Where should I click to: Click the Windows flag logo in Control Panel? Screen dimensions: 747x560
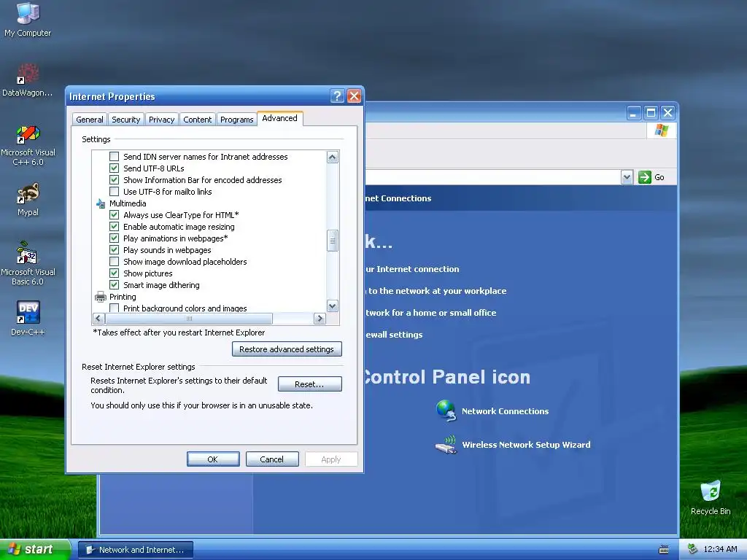point(661,130)
